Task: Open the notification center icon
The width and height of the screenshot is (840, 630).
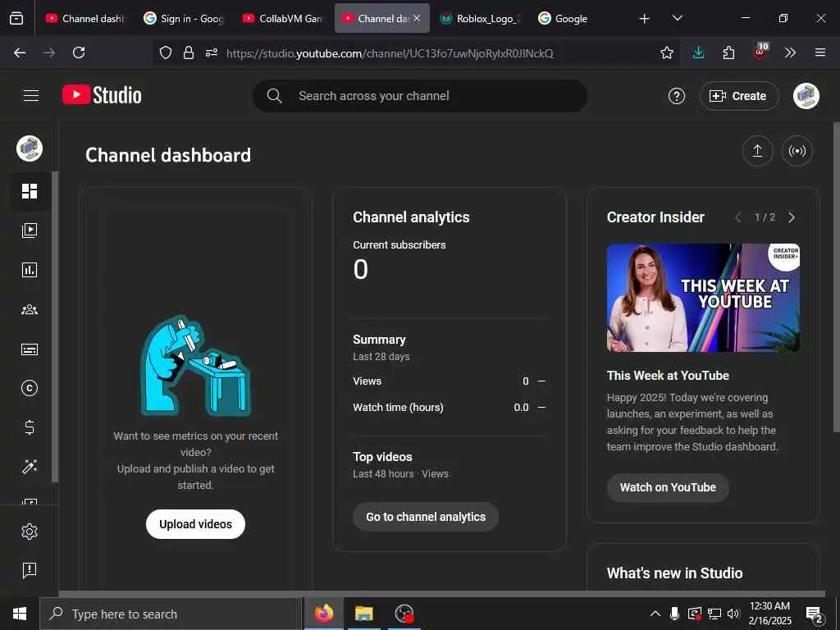Action: pos(815,614)
